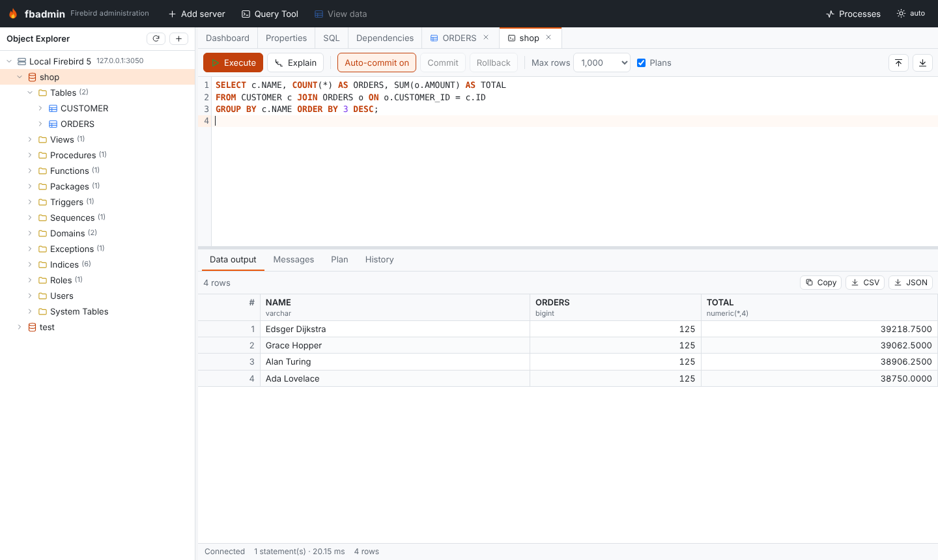
Task: Expand the Functions folder
Action: tap(30, 171)
